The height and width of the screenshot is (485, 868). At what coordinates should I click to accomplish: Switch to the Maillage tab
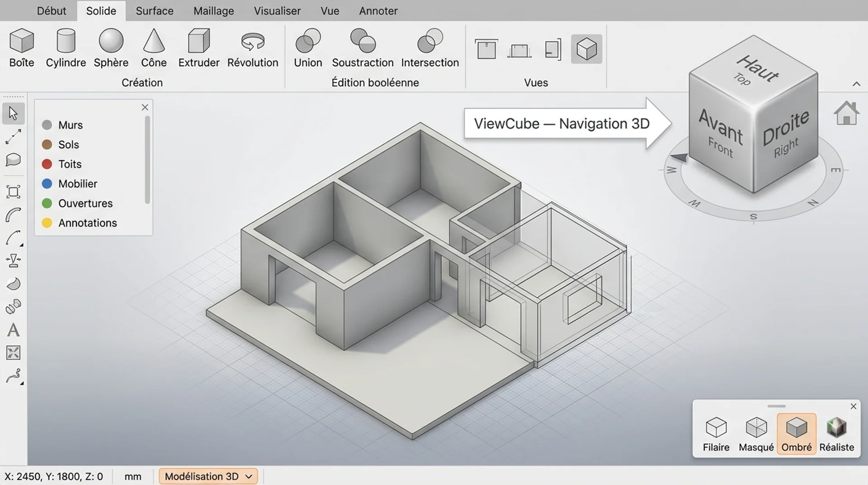(x=214, y=11)
